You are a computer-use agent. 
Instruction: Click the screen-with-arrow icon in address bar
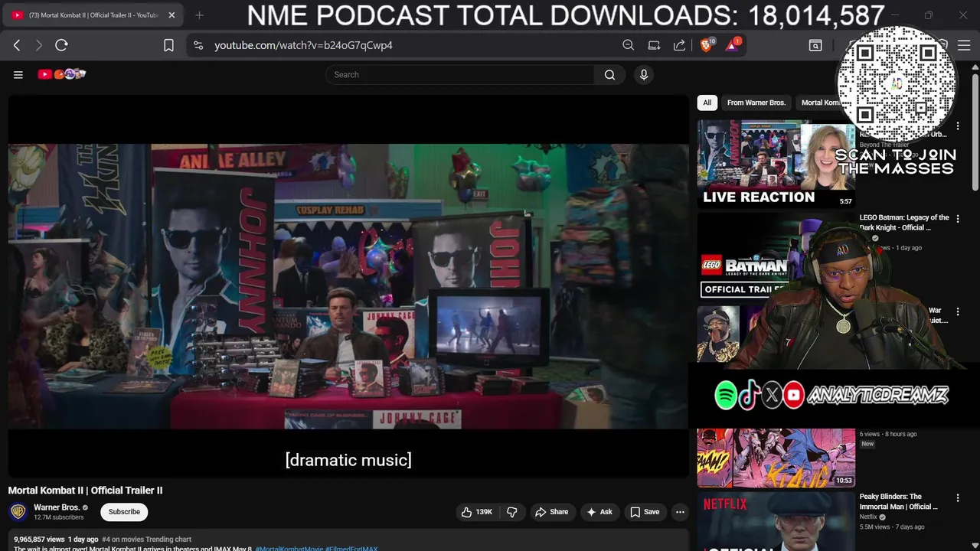coord(654,45)
